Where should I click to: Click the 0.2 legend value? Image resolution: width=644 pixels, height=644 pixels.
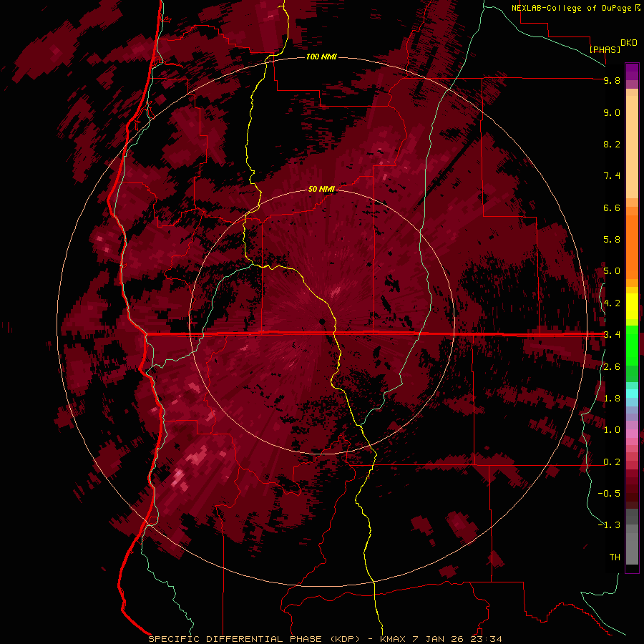[612, 462]
